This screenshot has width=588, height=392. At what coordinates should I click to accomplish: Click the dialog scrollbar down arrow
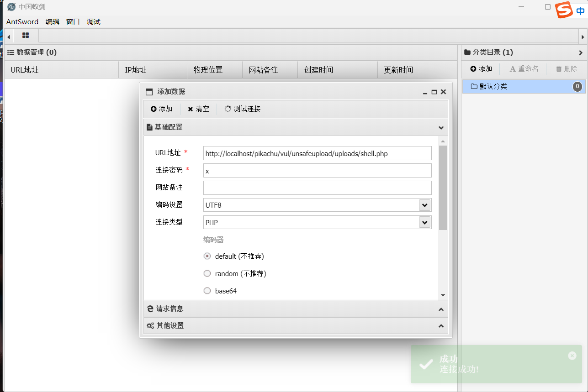point(443,295)
